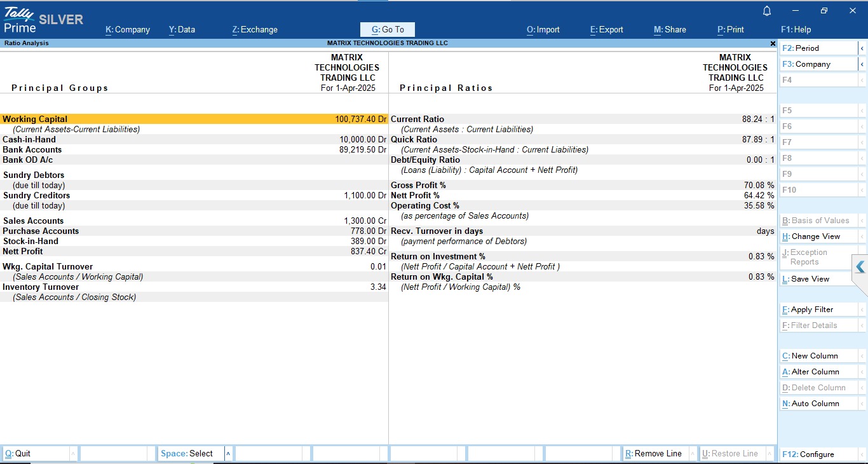
Task: Open the E: Export menu
Action: (606, 30)
